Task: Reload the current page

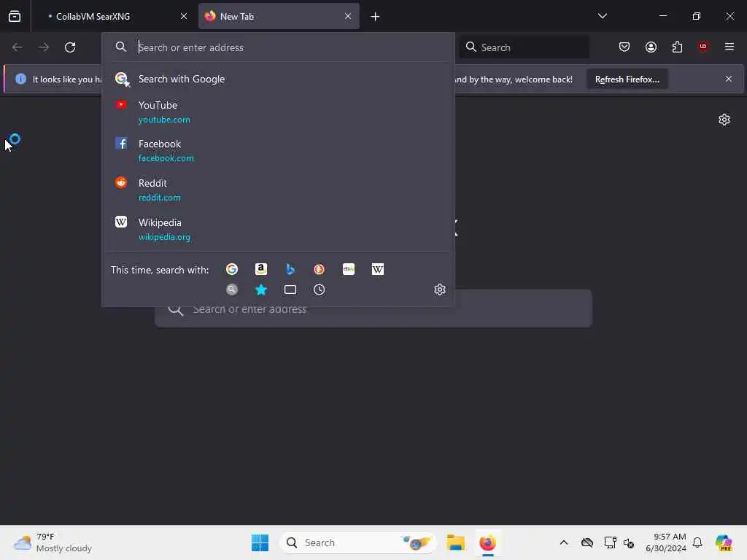Action: pyautogui.click(x=70, y=47)
